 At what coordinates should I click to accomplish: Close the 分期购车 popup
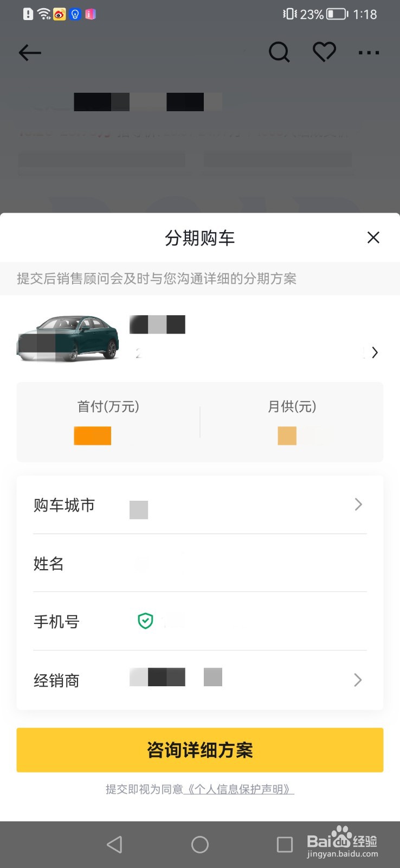[x=373, y=238]
